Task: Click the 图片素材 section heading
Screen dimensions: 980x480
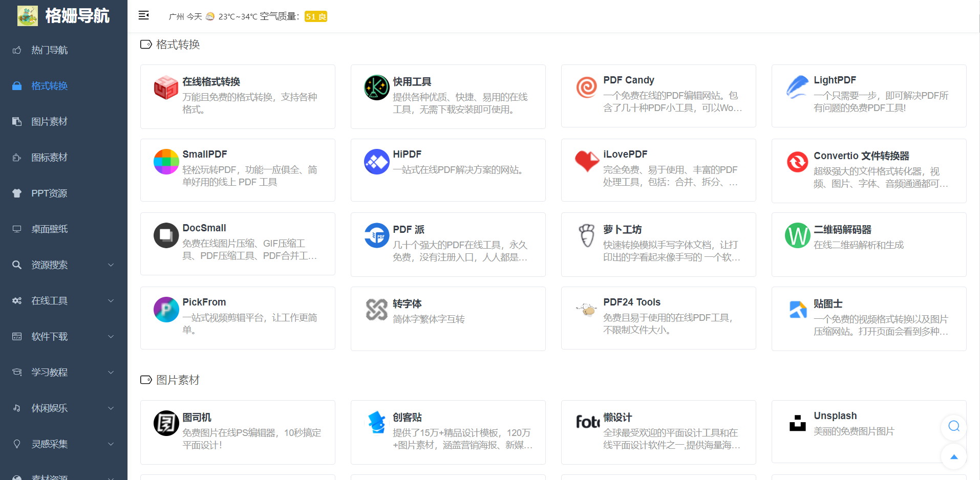Action: click(178, 380)
